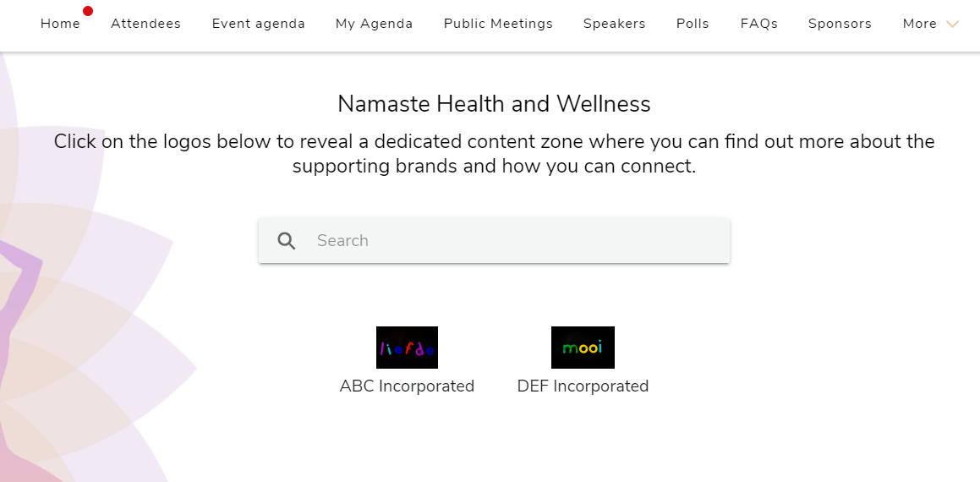Switch to the Event agenda tab

pos(258,24)
